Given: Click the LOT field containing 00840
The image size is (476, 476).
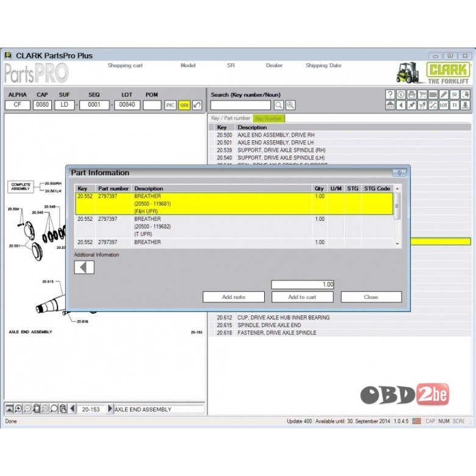Looking at the screenshot, I should pos(127,105).
